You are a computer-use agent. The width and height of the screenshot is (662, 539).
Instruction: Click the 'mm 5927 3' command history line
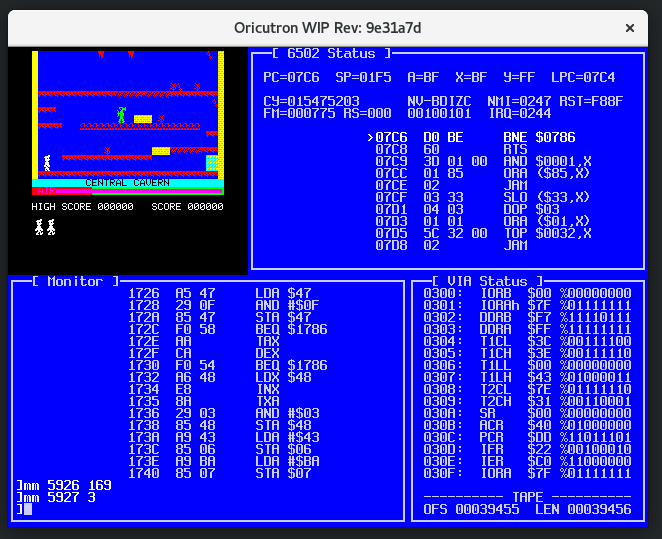(56, 497)
